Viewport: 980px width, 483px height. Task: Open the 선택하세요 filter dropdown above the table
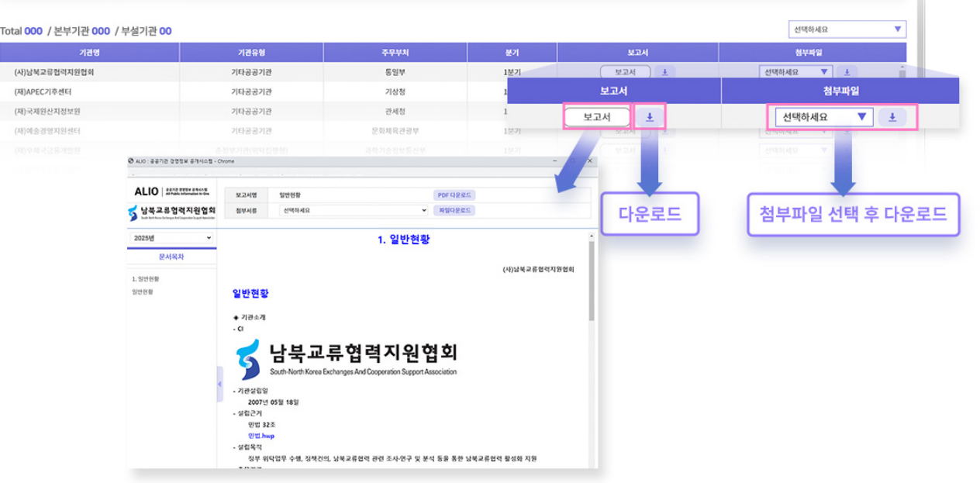[847, 30]
